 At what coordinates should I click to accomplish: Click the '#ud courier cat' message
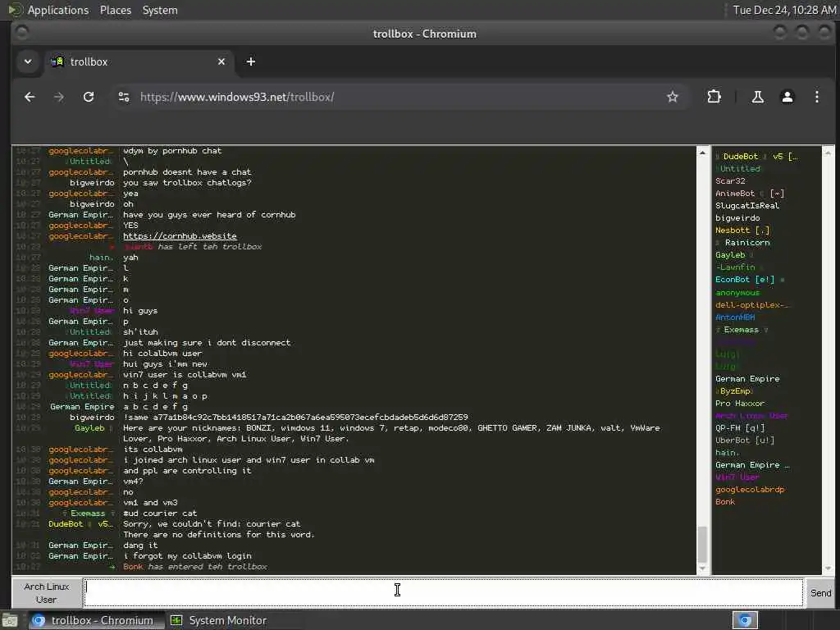click(x=160, y=514)
